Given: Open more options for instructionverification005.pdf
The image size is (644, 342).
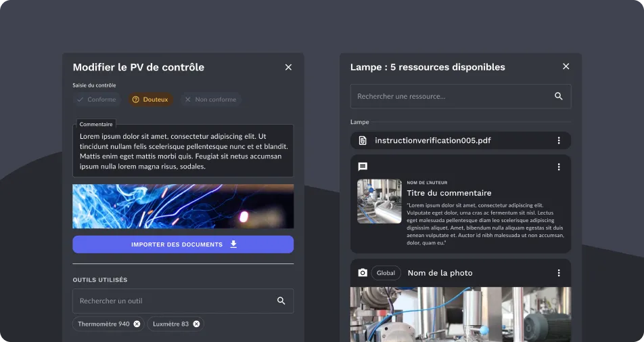Looking at the screenshot, I should pos(559,141).
